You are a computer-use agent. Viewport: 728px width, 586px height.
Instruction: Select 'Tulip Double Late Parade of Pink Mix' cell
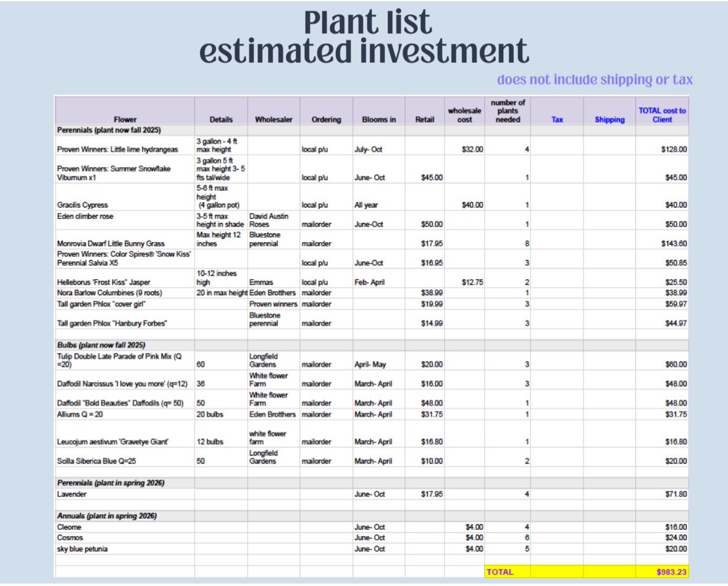click(125, 361)
